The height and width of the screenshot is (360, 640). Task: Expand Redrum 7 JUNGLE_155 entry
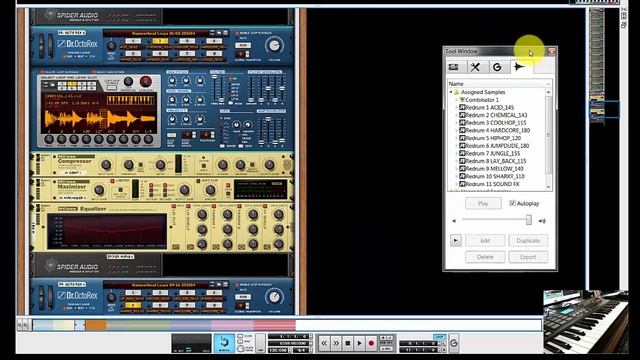click(x=456, y=153)
